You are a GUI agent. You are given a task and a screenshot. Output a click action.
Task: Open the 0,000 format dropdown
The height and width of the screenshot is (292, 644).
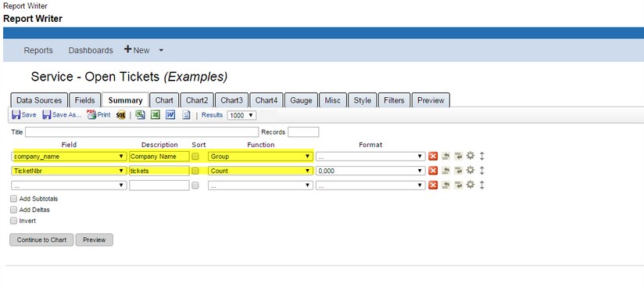pyautogui.click(x=370, y=171)
